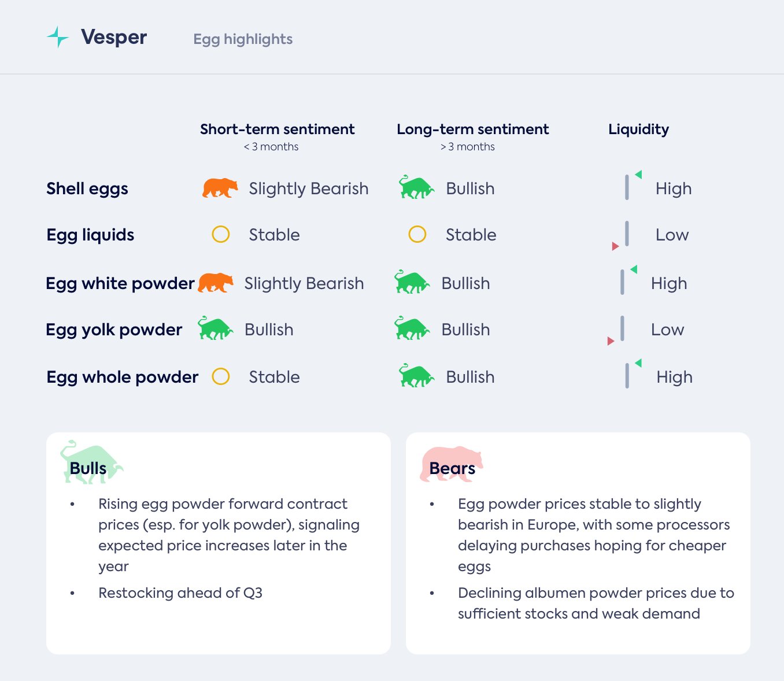Click the Liquidity column header

click(x=638, y=129)
